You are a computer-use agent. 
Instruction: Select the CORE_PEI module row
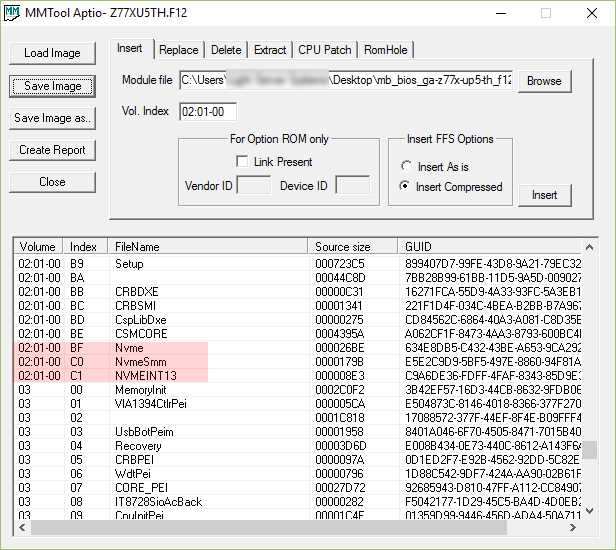(x=298, y=488)
